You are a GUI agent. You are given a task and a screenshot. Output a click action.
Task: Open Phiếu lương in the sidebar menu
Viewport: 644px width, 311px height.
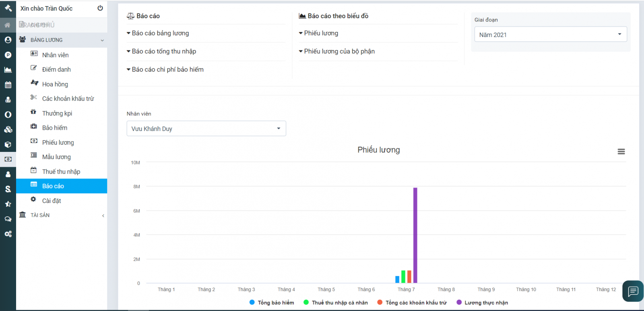(x=58, y=143)
